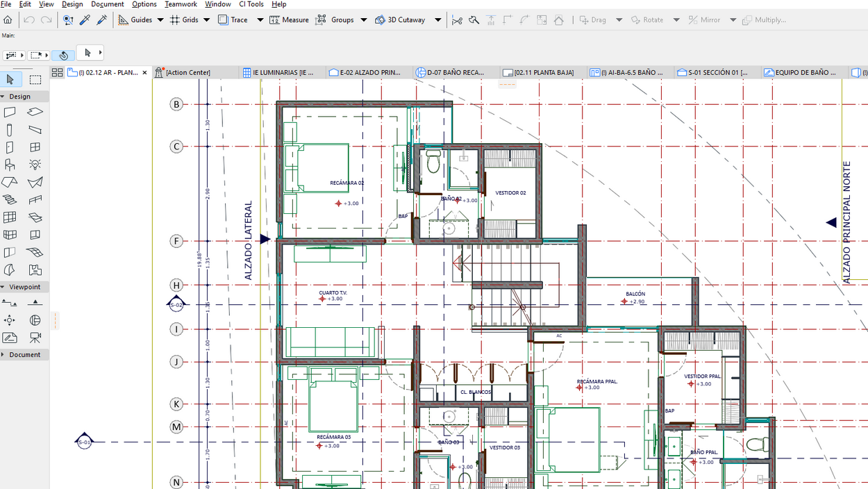Select the Door tool

coord(10,147)
